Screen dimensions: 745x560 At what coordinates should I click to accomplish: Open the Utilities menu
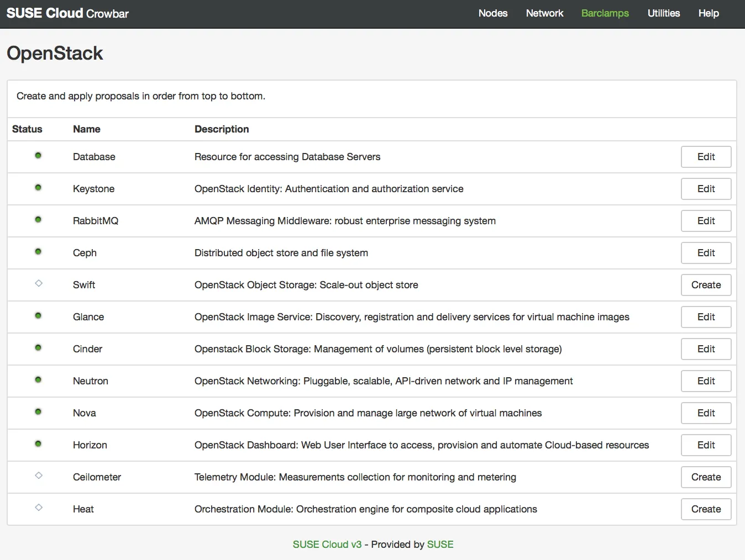[664, 13]
